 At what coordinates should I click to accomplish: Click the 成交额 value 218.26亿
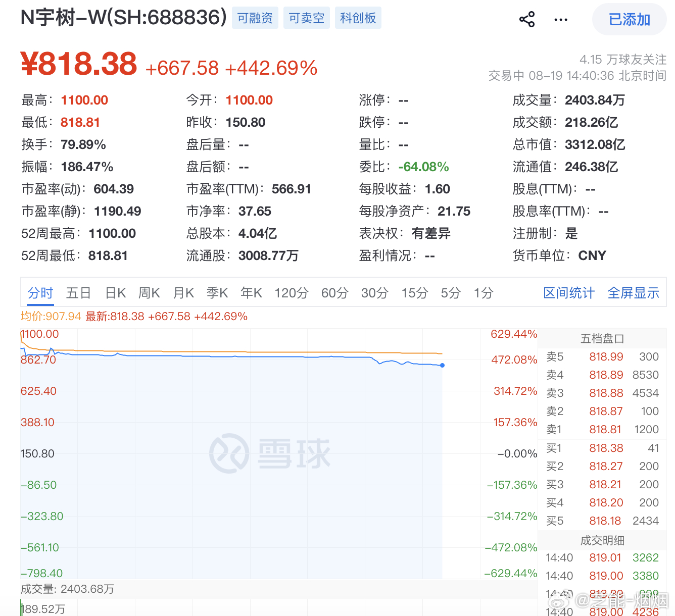tap(591, 122)
